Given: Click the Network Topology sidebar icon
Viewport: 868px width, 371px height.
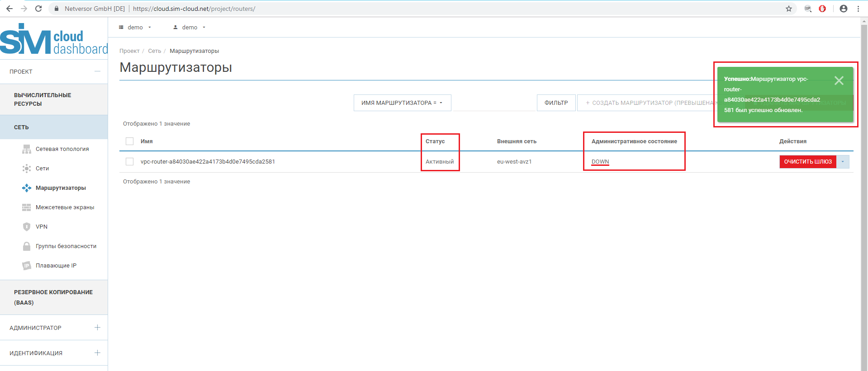Looking at the screenshot, I should [x=27, y=149].
